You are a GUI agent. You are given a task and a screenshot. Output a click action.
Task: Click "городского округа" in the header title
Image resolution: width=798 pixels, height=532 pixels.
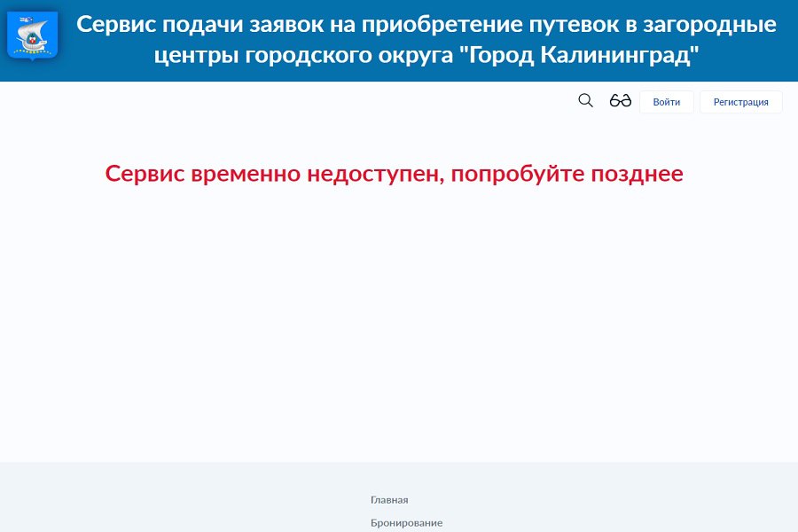324,55
